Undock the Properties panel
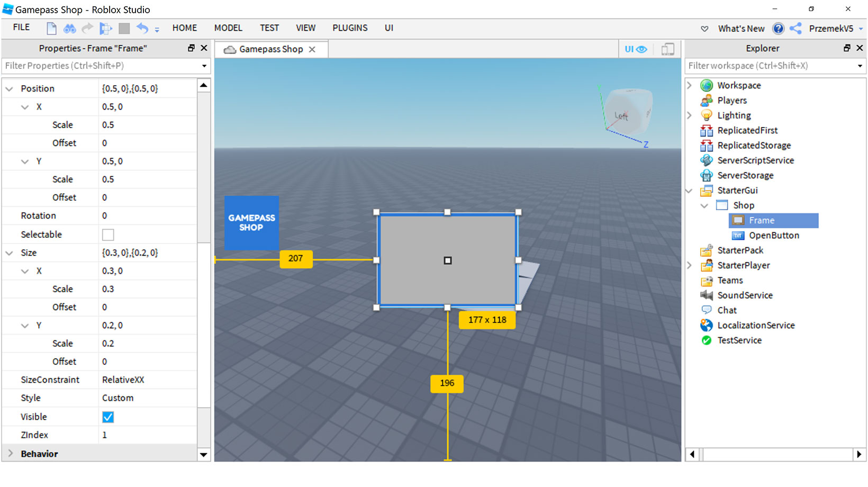Image resolution: width=868 pixels, height=487 pixels. tap(191, 48)
